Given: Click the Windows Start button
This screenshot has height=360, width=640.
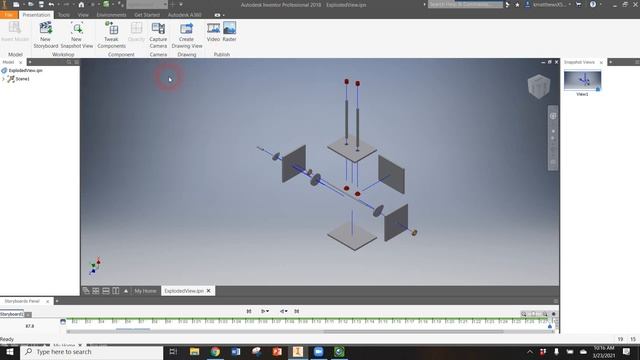Looking at the screenshot, I should point(9,351).
